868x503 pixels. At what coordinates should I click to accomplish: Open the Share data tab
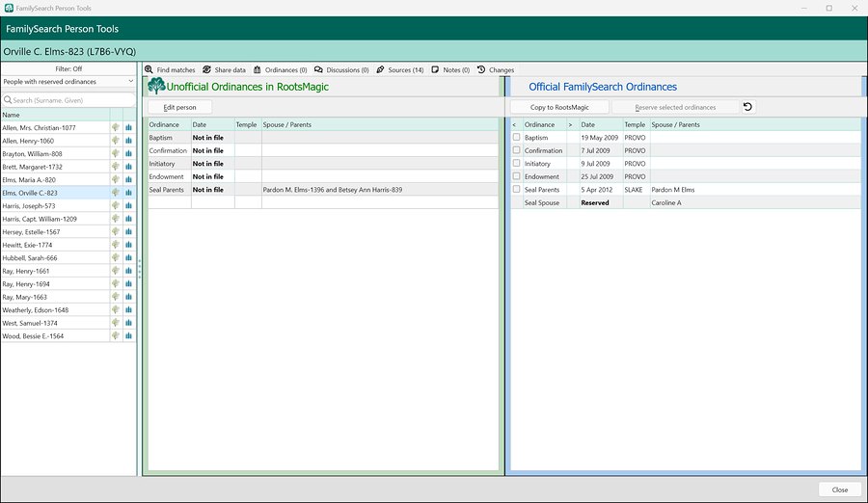[x=224, y=69]
